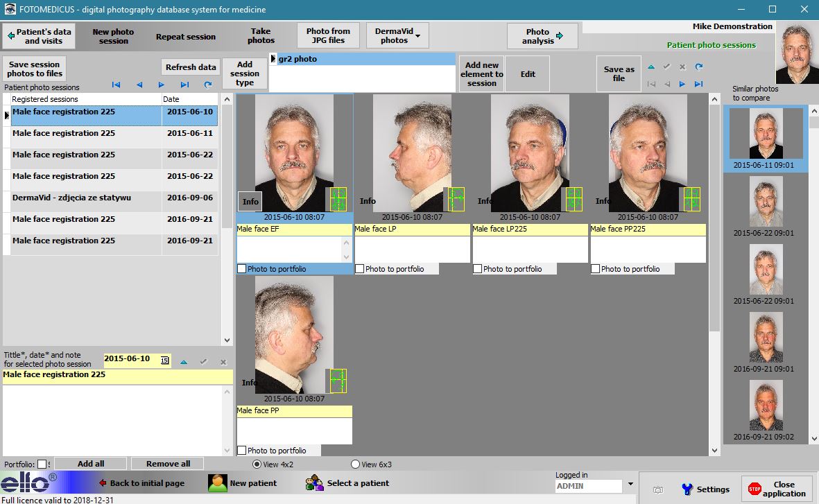Go to previous patient photo session record
Image resolution: width=819 pixels, height=504 pixels.
(x=139, y=85)
